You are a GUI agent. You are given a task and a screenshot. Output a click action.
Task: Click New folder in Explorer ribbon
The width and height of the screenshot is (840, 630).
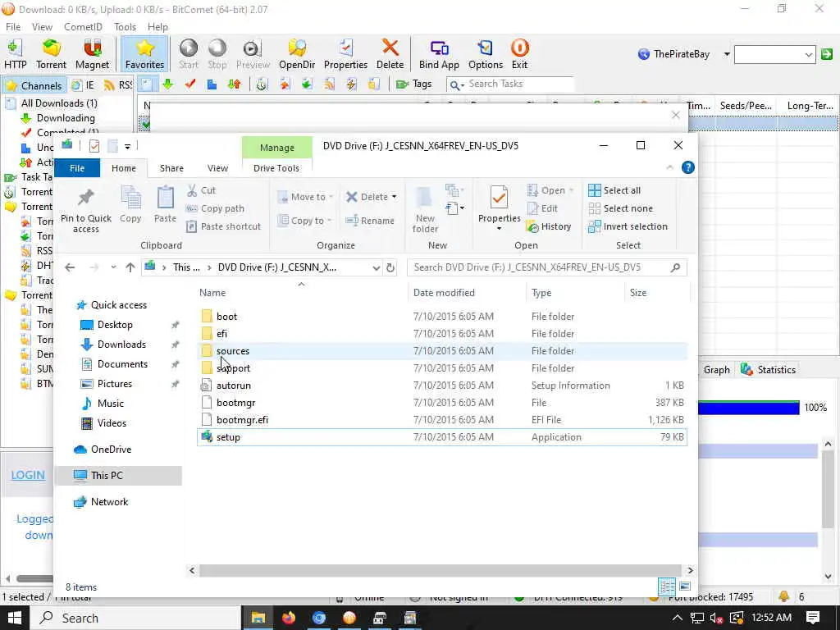click(x=425, y=209)
